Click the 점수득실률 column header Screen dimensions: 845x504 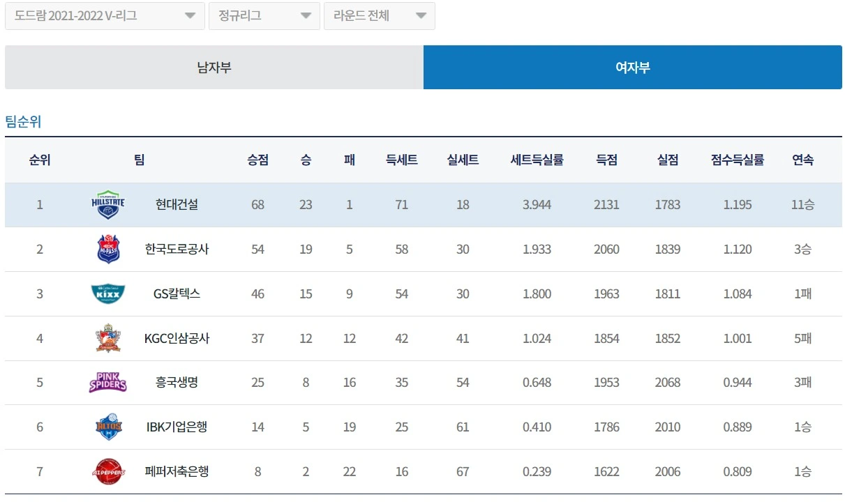point(738,160)
